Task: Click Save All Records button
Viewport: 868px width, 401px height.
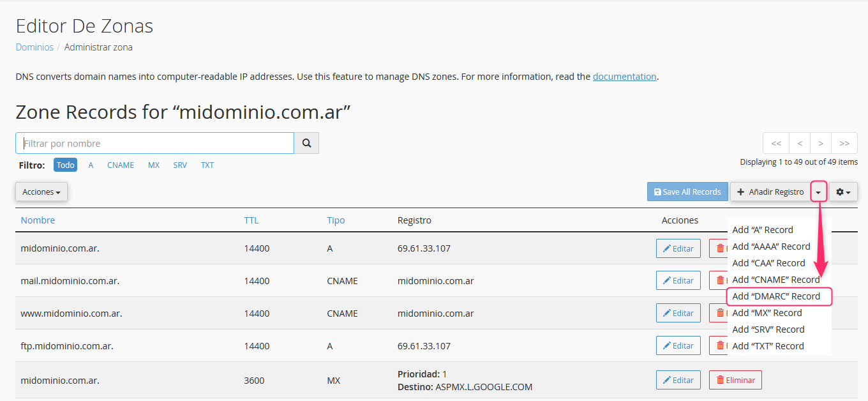Action: [x=687, y=192]
